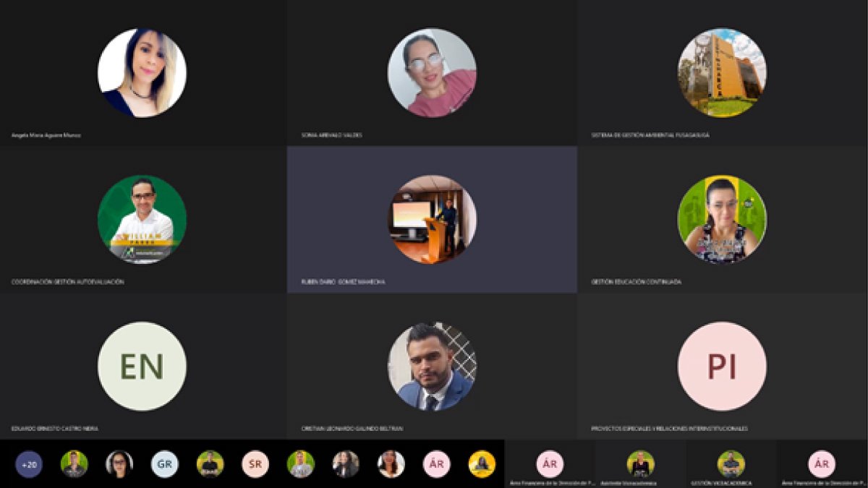Click the RUBEN DARIO GOMEZ MAHECHA name label
This screenshot has height=488, width=868.
[x=344, y=282]
